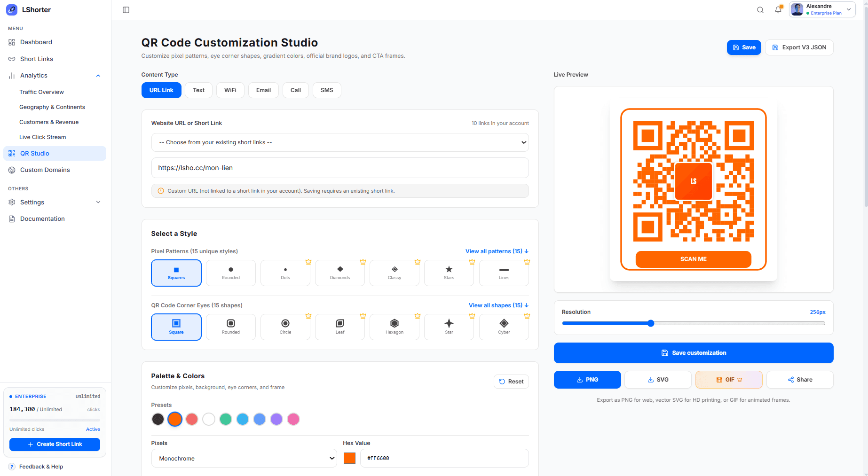Click Alexandre's profile avatar
Screen dimensions: 868x476
point(797,9)
